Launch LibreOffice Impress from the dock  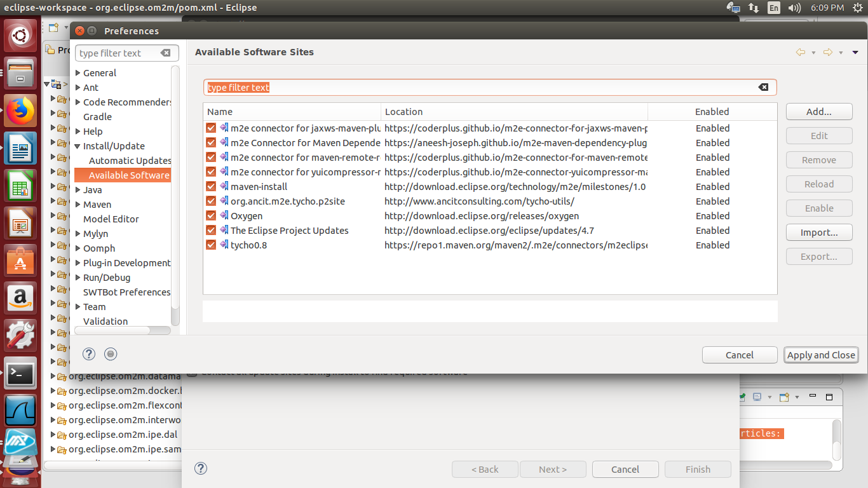click(20, 224)
